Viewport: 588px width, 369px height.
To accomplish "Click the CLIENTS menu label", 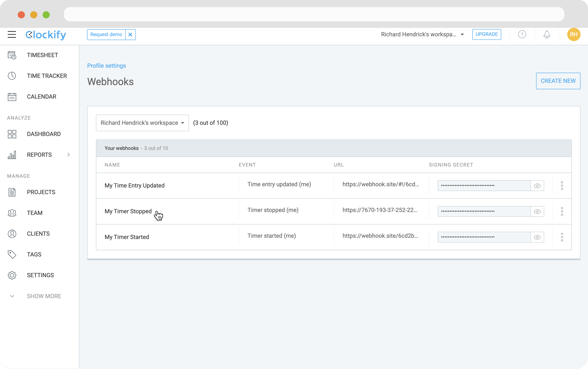I will (x=38, y=234).
